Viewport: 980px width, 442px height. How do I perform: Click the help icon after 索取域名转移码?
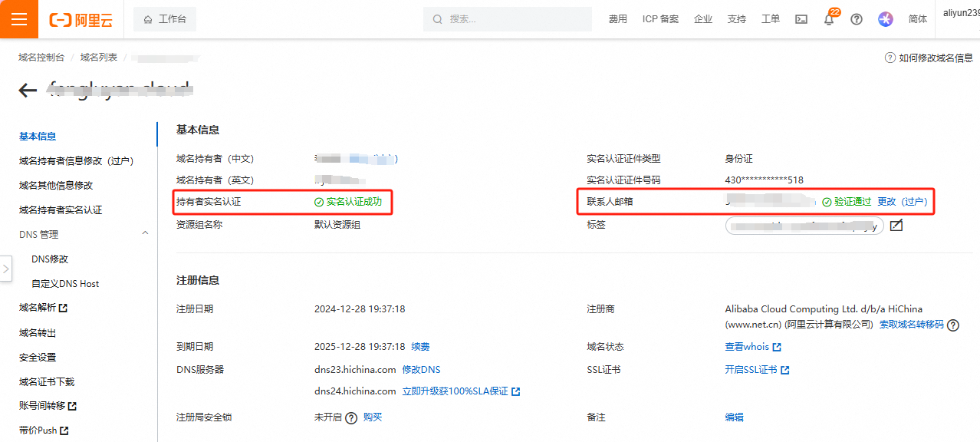953,325
